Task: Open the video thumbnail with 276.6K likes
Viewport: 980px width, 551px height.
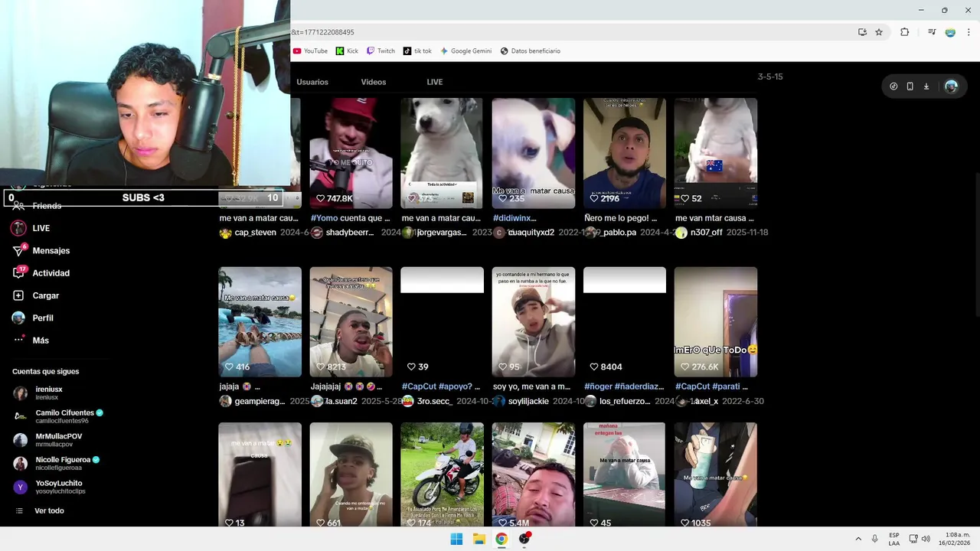Action: (716, 321)
